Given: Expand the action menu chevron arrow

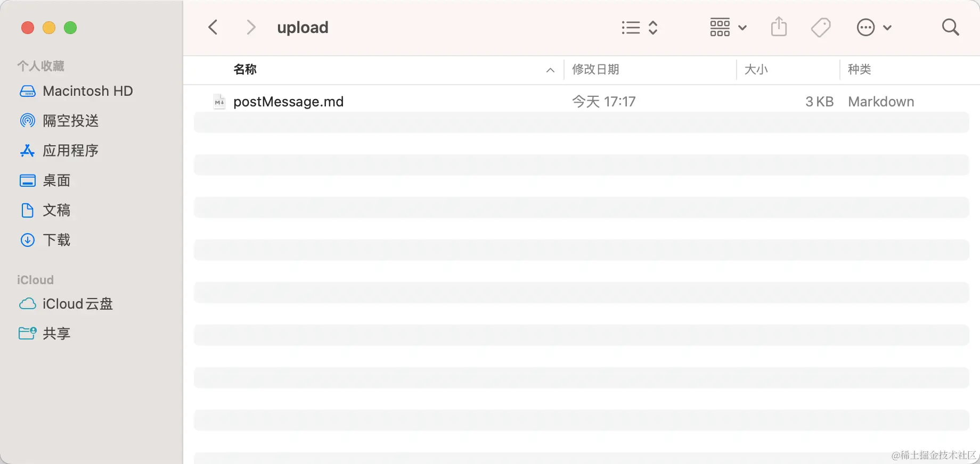Looking at the screenshot, I should coord(887,28).
